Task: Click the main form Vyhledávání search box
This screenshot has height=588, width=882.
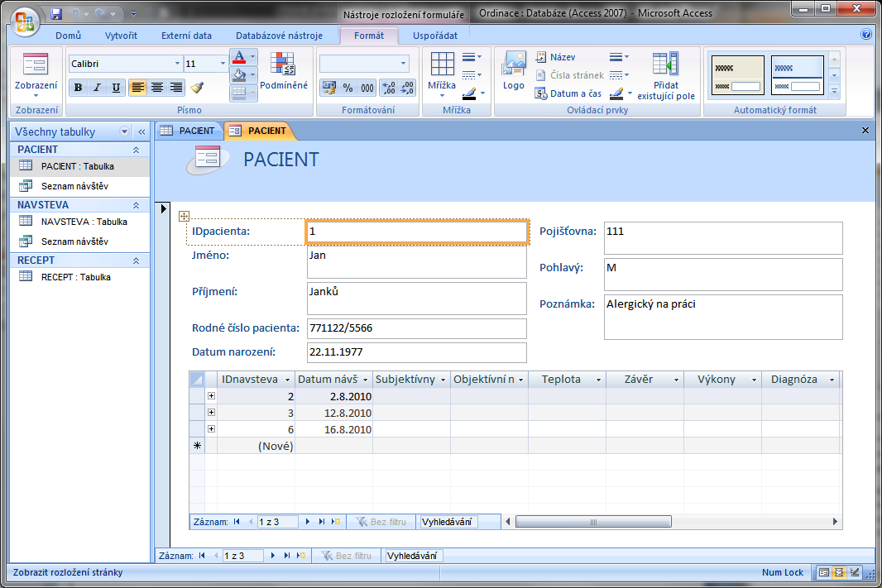Action: click(414, 556)
